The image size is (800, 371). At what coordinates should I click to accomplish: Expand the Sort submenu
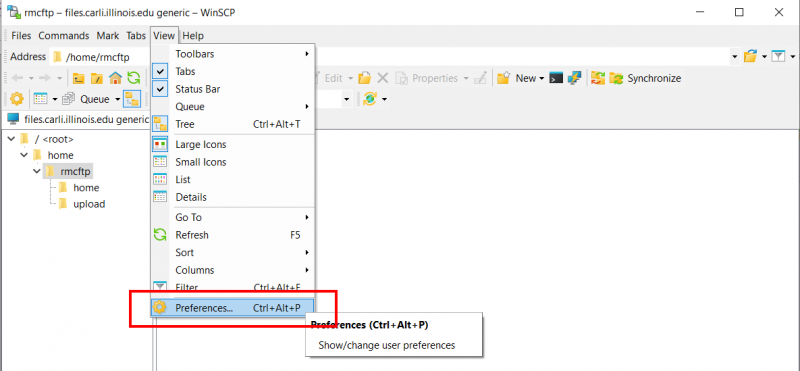click(x=233, y=253)
